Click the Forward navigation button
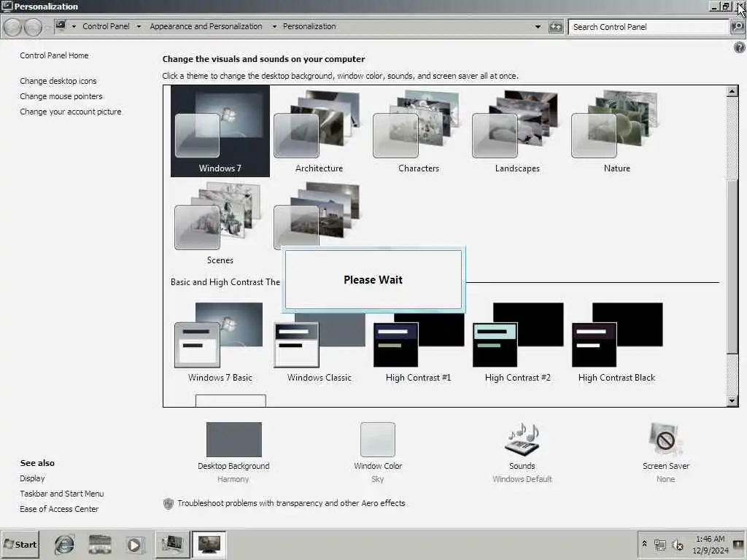The height and width of the screenshot is (560, 747). (33, 27)
